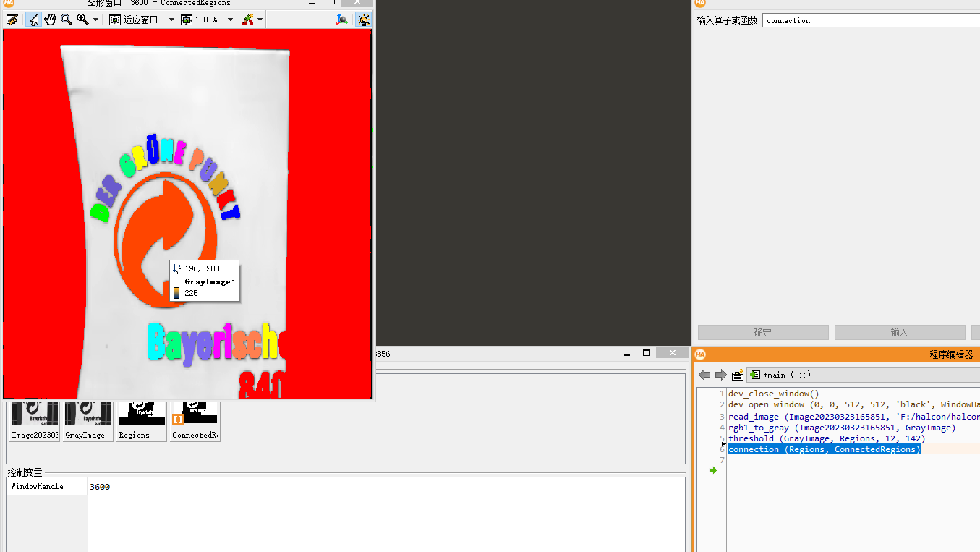Select the rgb1_to_gray code line
The width and height of the screenshot is (980, 552).
(x=842, y=428)
